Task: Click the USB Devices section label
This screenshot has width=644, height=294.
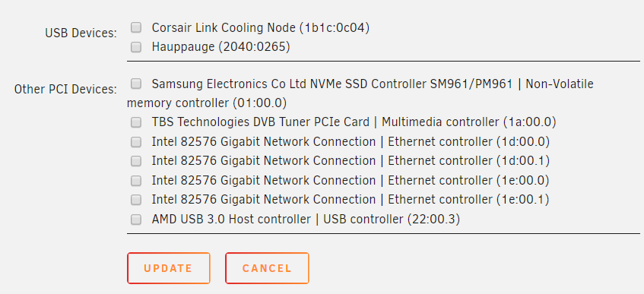Action: [81, 33]
